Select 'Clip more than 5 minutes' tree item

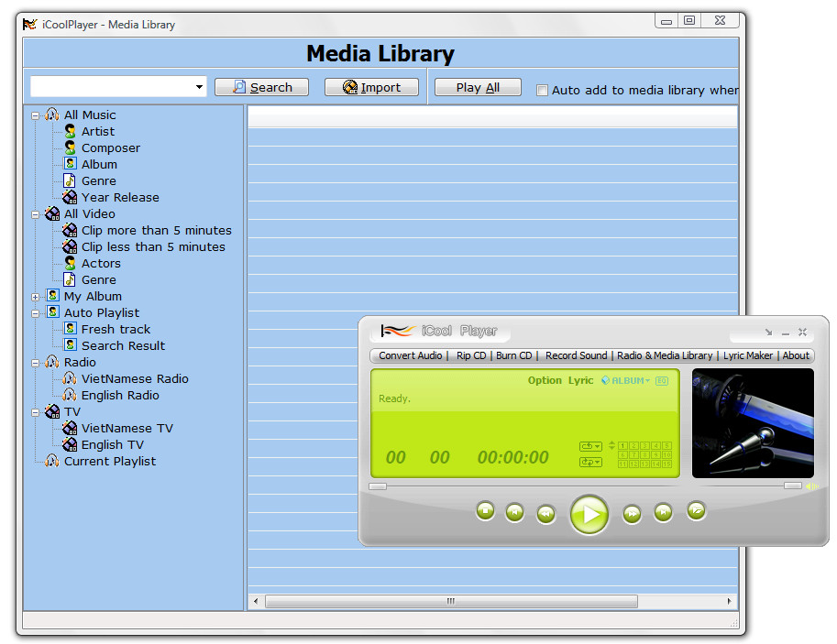coord(157,231)
